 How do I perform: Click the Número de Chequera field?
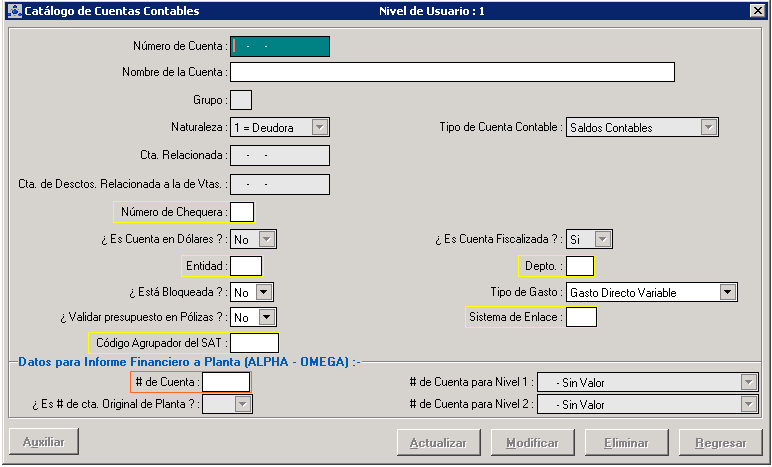242,212
